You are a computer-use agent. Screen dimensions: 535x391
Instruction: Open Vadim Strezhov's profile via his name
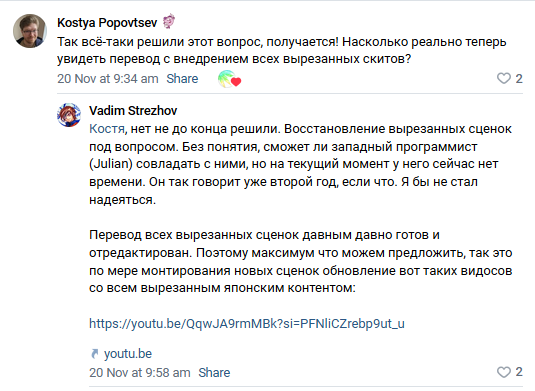133,111
